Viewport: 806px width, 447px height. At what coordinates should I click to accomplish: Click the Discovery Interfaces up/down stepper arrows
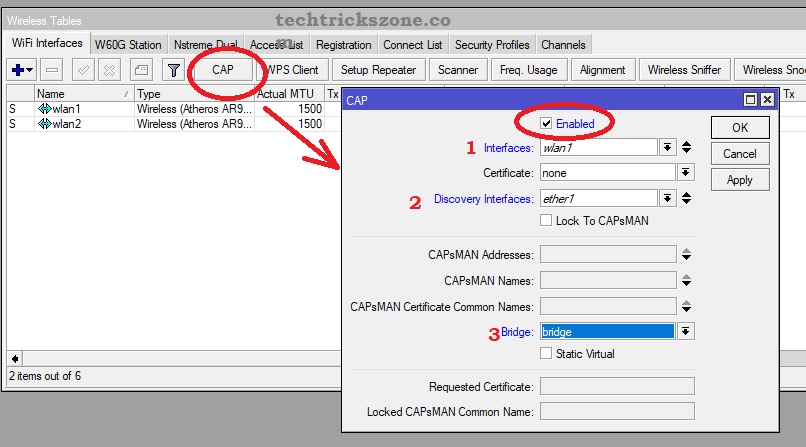point(686,199)
